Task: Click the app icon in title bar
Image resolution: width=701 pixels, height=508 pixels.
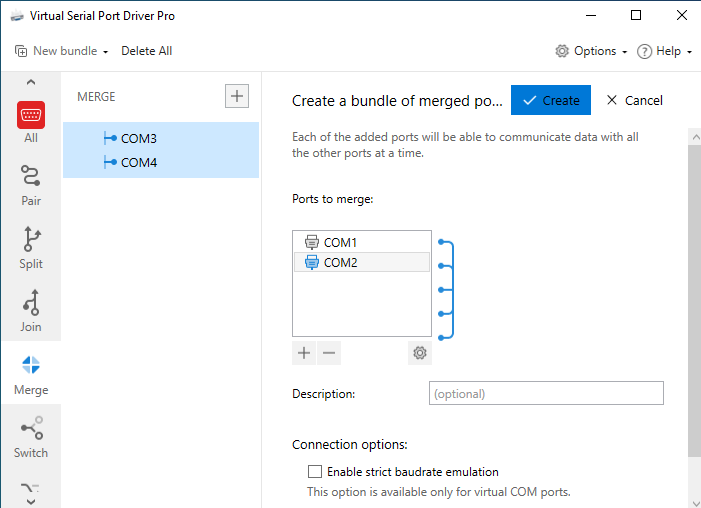Action: click(17, 16)
